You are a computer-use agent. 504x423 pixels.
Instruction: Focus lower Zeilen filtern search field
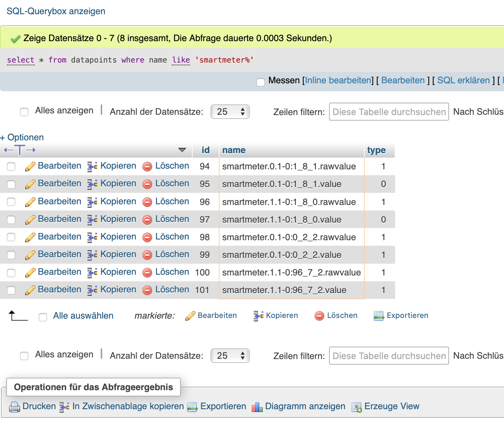point(389,356)
